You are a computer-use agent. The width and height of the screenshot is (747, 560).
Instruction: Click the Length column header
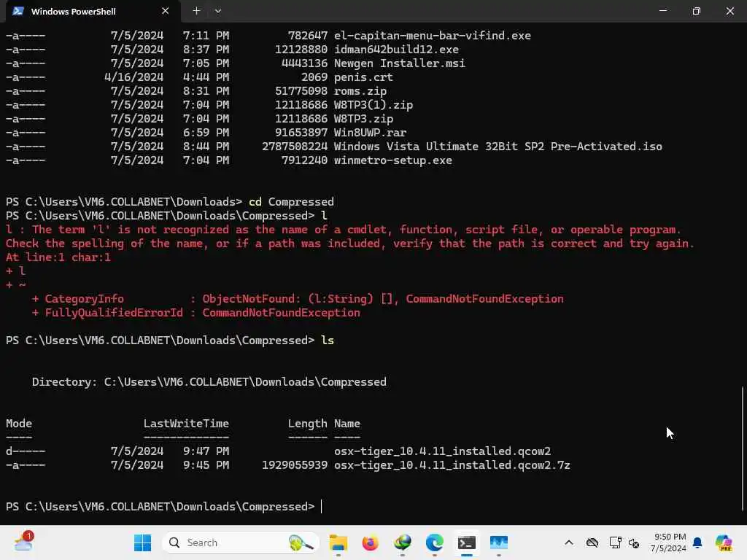[x=307, y=424]
